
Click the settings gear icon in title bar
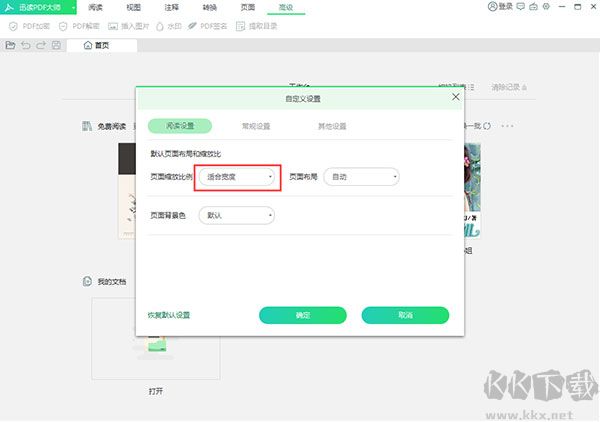point(547,7)
